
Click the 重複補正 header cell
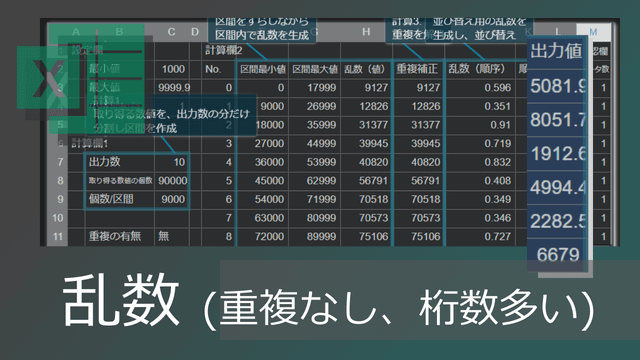click(418, 69)
